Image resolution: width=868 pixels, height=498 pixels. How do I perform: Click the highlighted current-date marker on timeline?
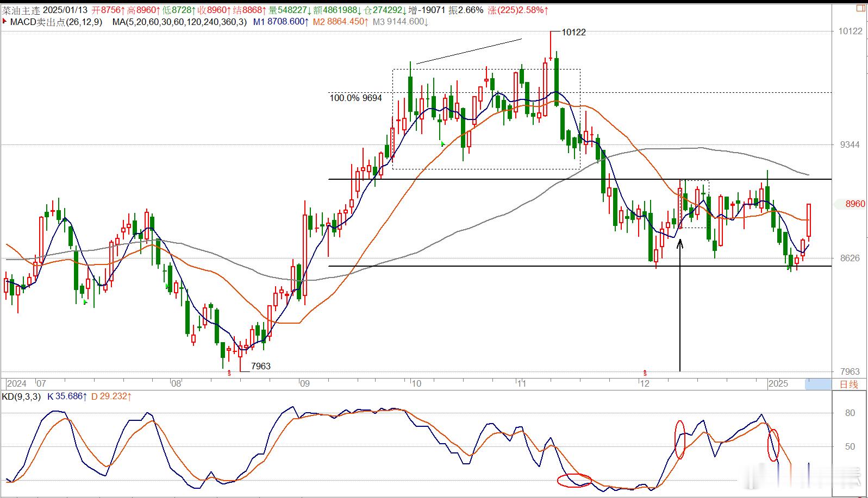(818, 384)
